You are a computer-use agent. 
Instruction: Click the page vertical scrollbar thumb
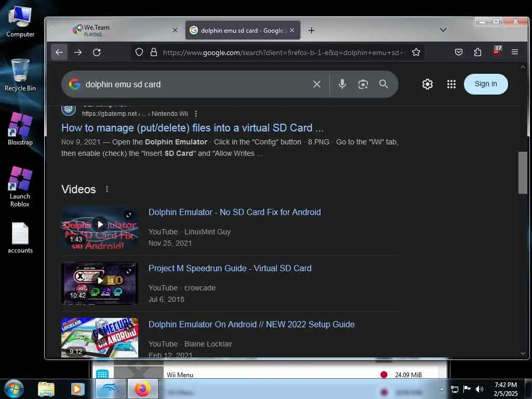click(x=523, y=172)
